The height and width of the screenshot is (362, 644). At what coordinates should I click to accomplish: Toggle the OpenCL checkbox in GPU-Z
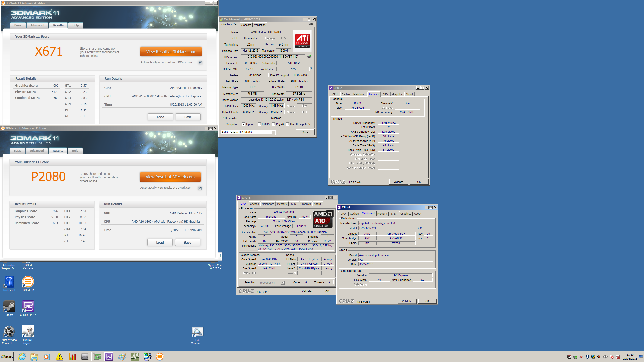coord(243,124)
